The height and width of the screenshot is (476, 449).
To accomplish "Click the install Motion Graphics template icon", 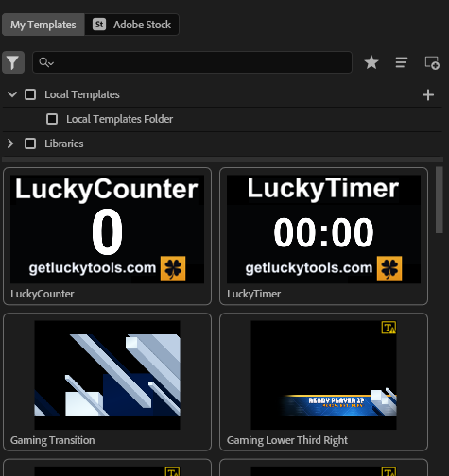I will (x=432, y=62).
